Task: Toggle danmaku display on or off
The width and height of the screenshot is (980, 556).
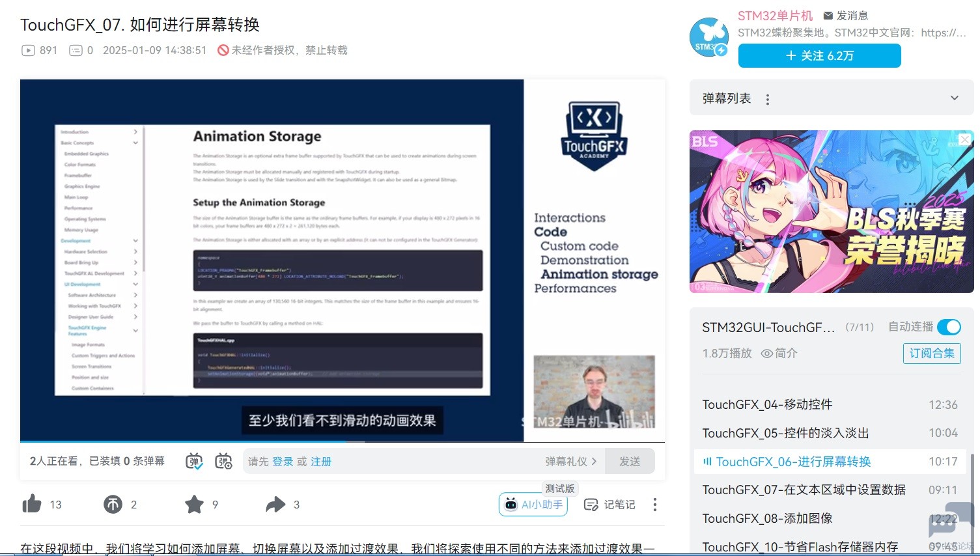Action: 194,462
